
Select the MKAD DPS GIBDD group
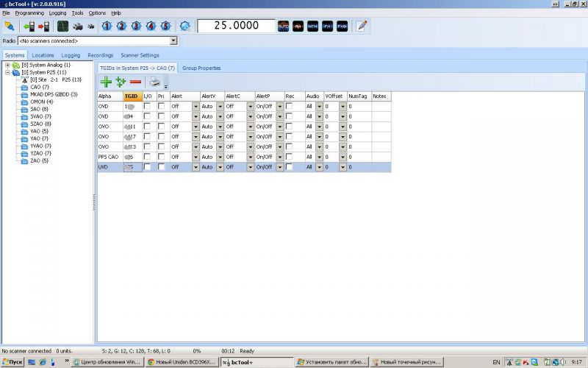tap(54, 94)
